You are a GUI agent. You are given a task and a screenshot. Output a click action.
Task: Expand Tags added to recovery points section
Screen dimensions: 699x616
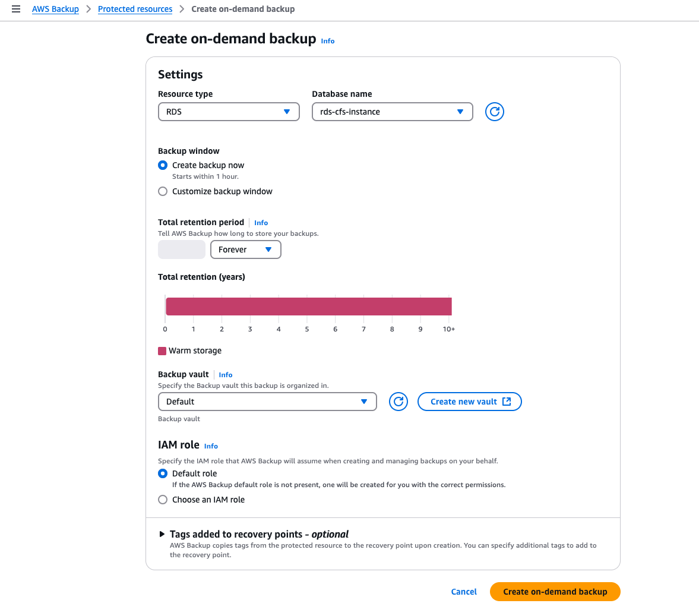(162, 534)
